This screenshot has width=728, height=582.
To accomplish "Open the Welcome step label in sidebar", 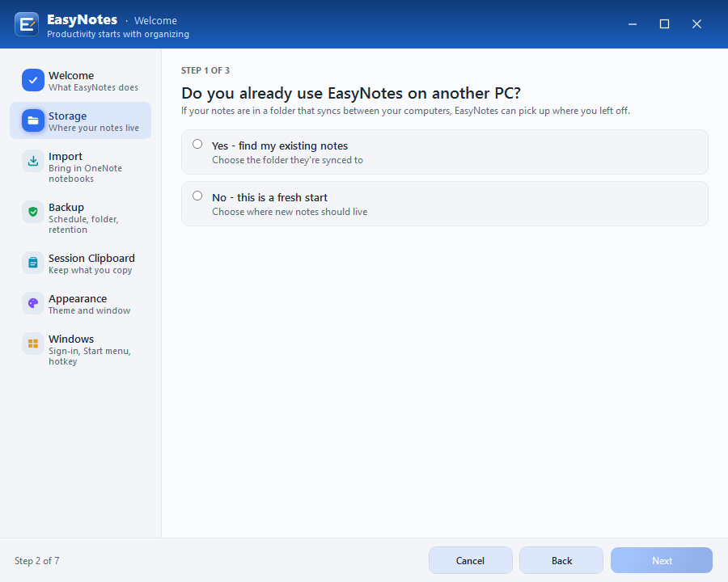I will click(x=71, y=75).
